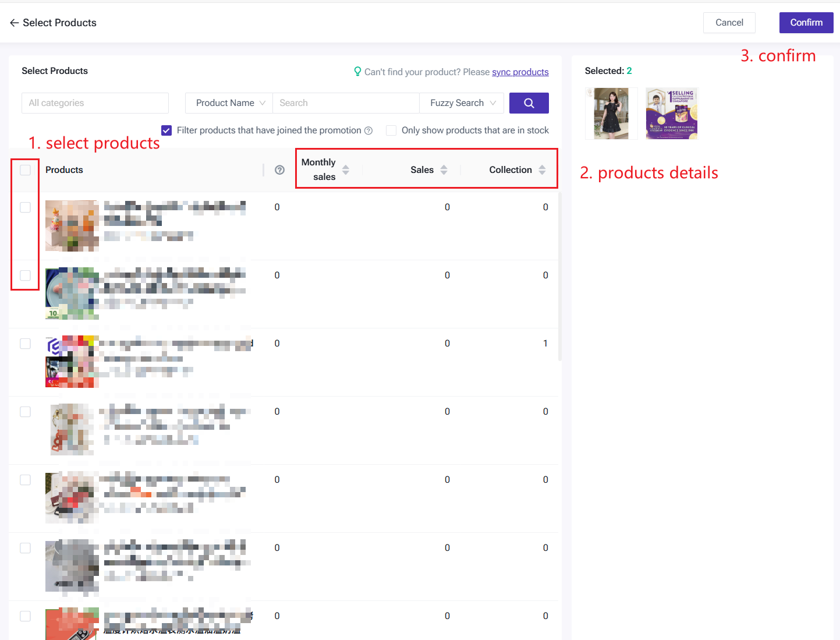Image resolution: width=840 pixels, height=640 pixels.
Task: Click the lightbulb tip icon
Action: coord(357,72)
